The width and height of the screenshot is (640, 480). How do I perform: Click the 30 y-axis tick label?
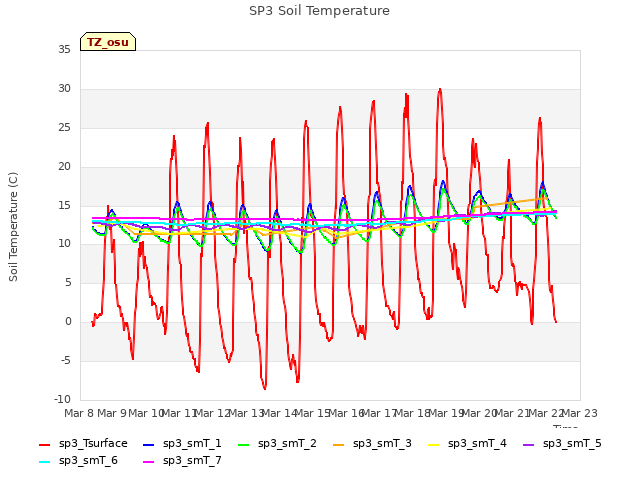coord(64,88)
